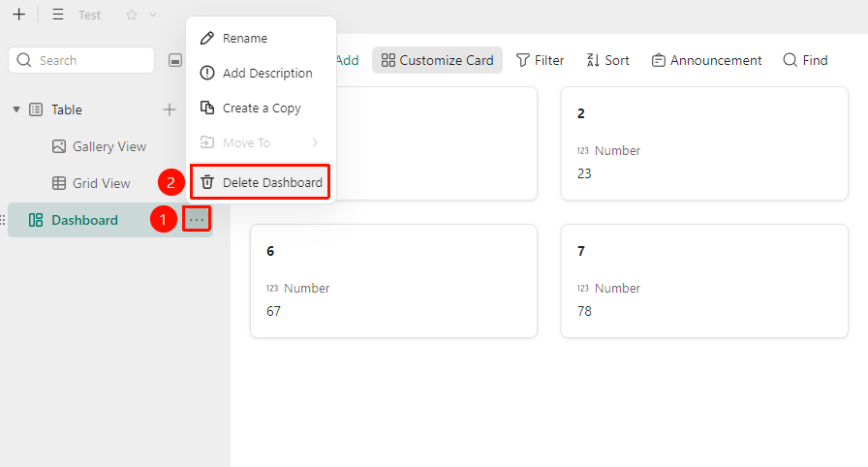Click the magnifier icon in Search box

24,60
